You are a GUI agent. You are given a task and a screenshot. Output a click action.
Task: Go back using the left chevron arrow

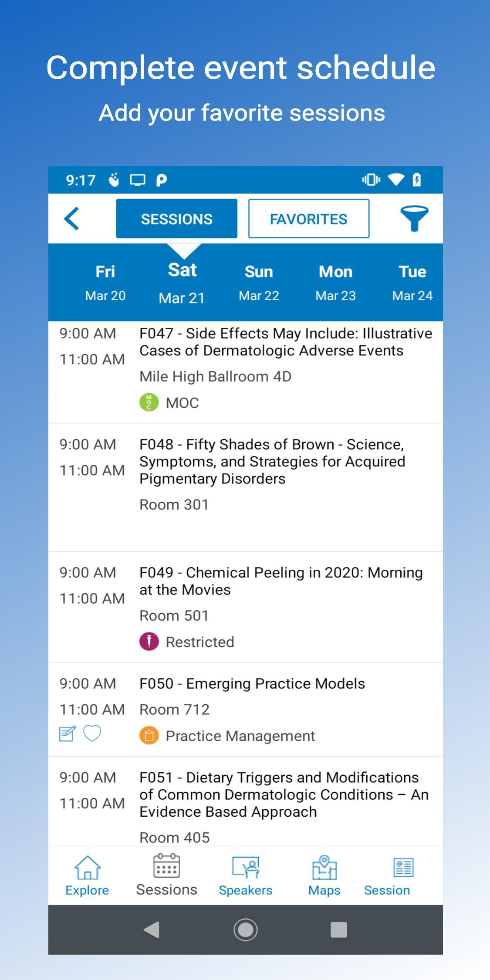72,218
